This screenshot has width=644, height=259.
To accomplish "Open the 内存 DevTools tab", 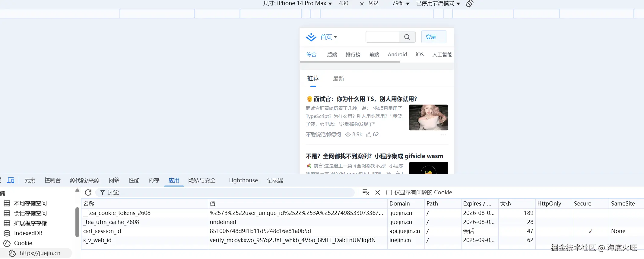I will pyautogui.click(x=154, y=180).
